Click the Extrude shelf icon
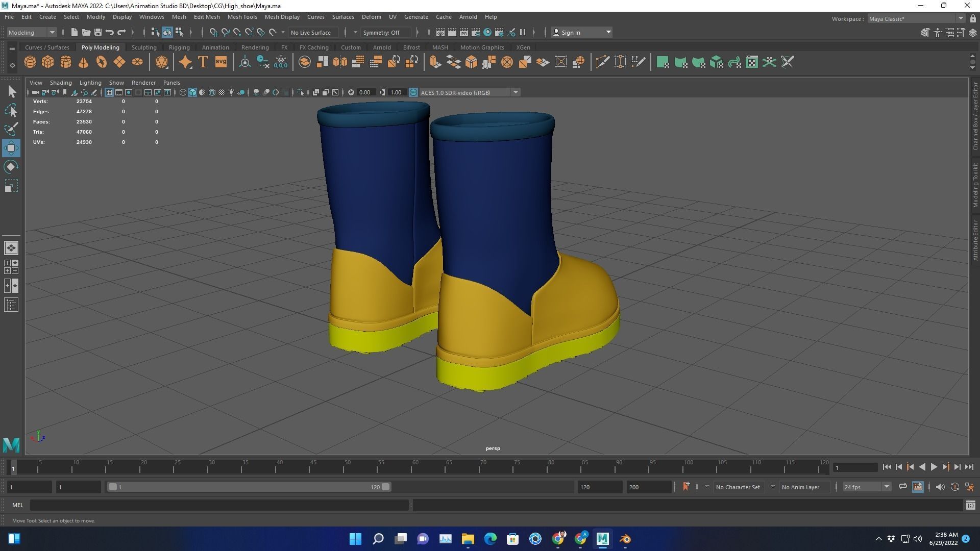This screenshot has height=551, width=980. [x=435, y=62]
